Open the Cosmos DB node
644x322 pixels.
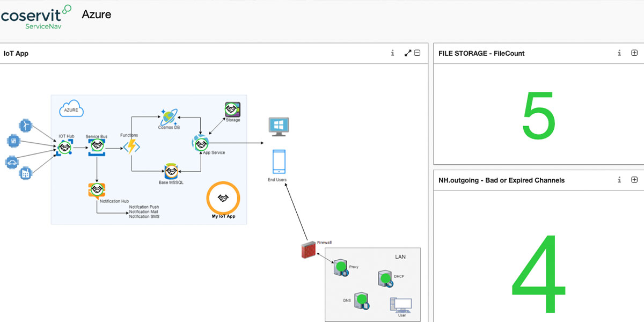[169, 116]
